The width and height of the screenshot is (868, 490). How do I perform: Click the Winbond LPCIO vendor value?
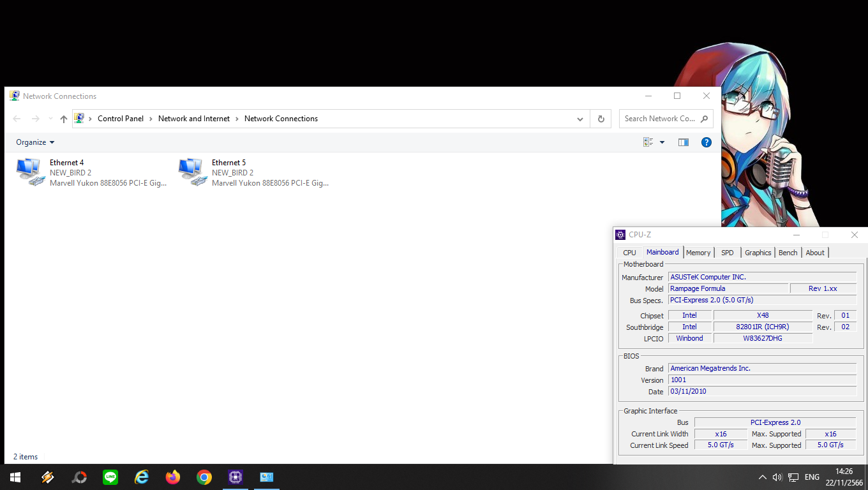pos(689,338)
